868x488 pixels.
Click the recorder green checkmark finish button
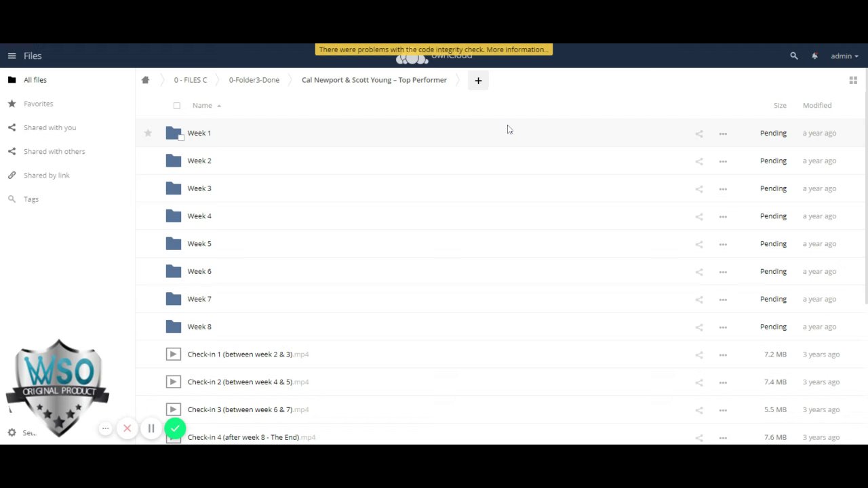tap(175, 428)
